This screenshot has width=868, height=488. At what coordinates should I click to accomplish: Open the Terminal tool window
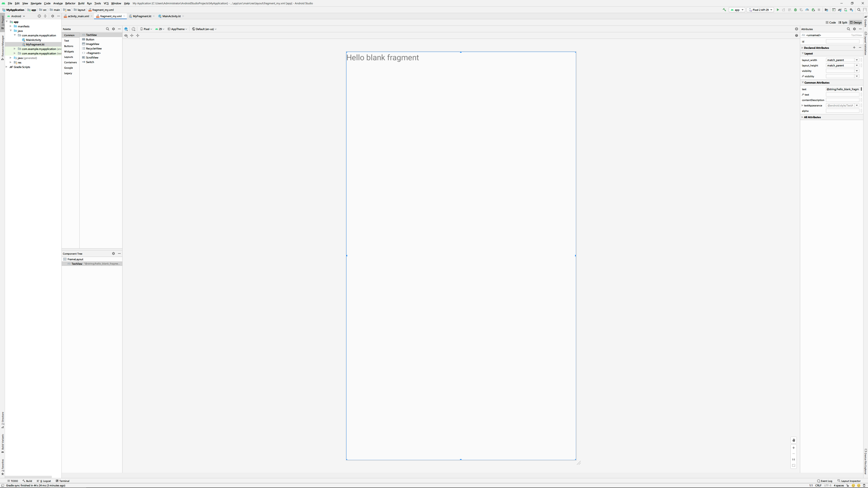[x=63, y=481]
